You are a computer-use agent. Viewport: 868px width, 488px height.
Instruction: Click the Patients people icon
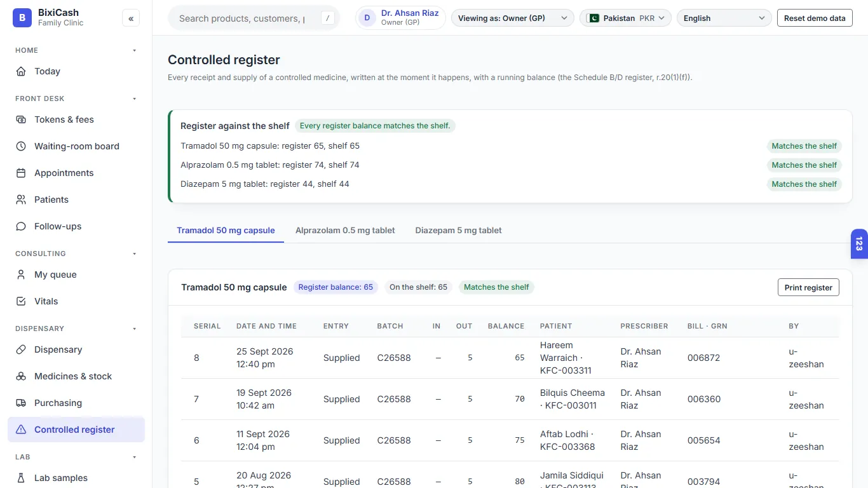click(x=21, y=200)
